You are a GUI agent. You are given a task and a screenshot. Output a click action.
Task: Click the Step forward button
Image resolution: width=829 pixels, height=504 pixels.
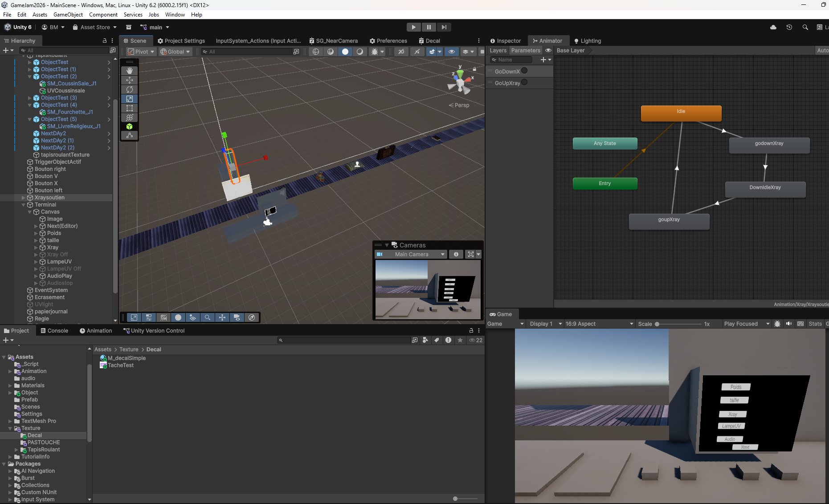444,27
